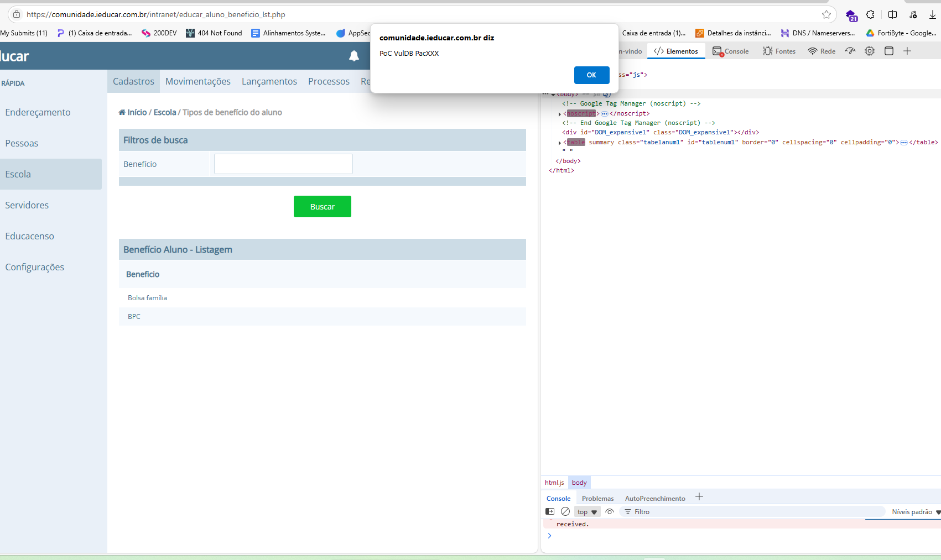Open Bolsa família list row
Viewport: 941px width, 560px height.
(322, 297)
